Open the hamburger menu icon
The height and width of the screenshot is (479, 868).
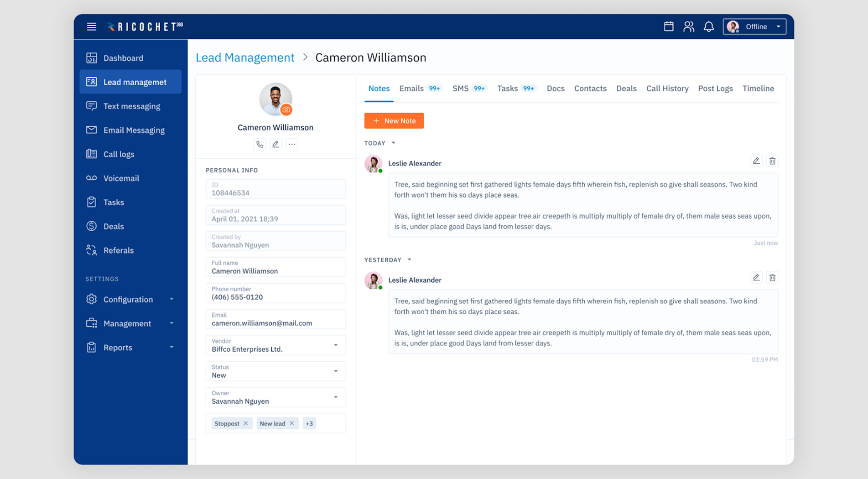pos(91,26)
